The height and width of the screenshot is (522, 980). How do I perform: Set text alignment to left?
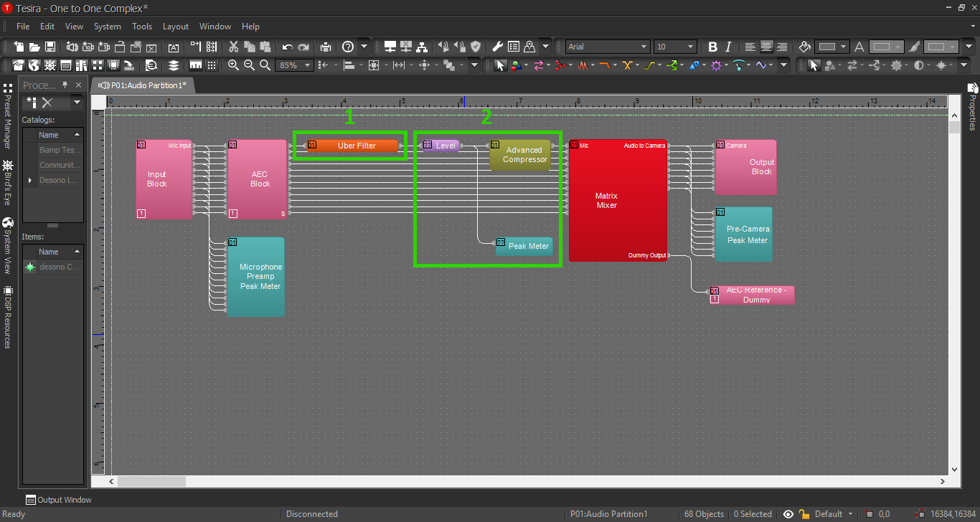click(x=750, y=47)
